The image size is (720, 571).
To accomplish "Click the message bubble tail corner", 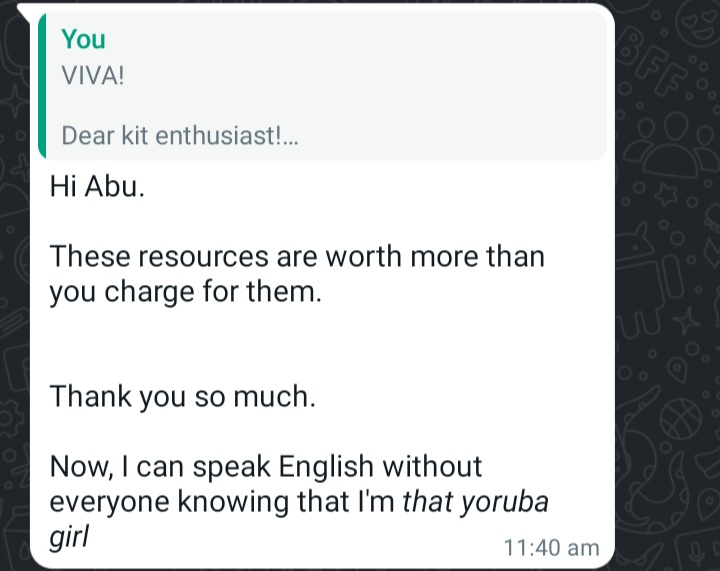I will coord(23,10).
